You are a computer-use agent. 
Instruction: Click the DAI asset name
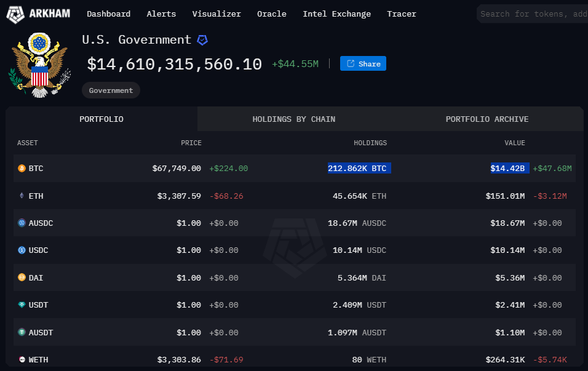point(36,278)
